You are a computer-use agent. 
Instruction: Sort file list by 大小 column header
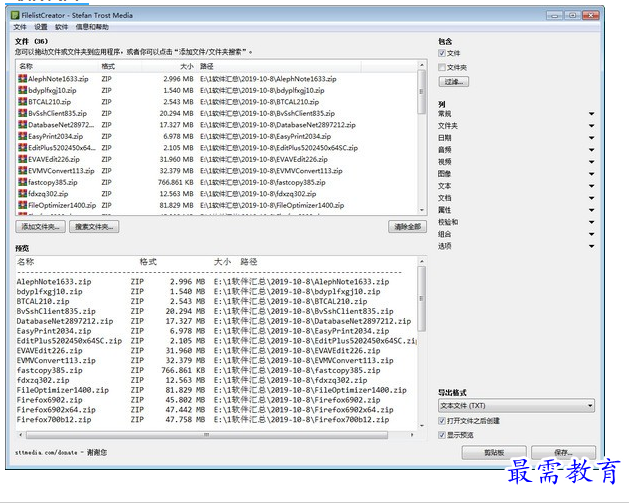click(169, 66)
